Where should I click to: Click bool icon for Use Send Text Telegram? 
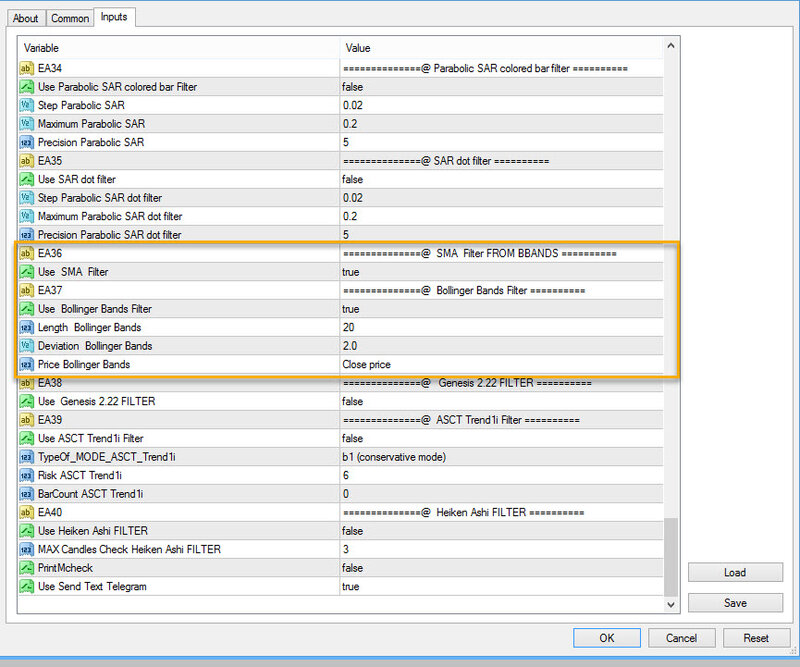click(x=27, y=586)
